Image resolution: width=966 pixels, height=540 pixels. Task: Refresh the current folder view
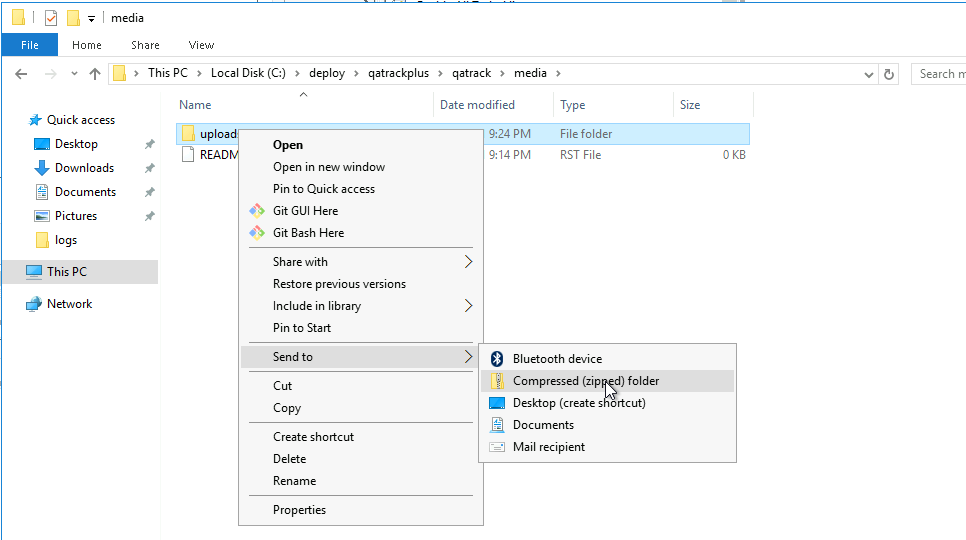(x=889, y=75)
